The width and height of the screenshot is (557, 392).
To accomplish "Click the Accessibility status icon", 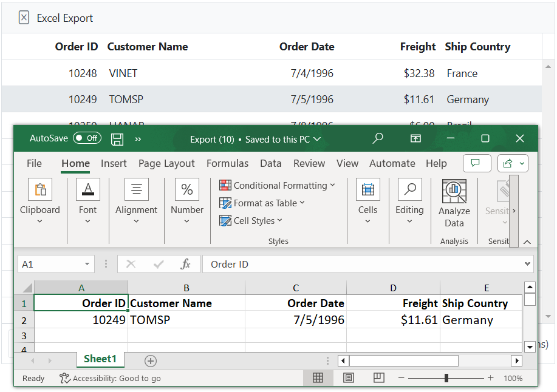I will pyautogui.click(x=65, y=378).
